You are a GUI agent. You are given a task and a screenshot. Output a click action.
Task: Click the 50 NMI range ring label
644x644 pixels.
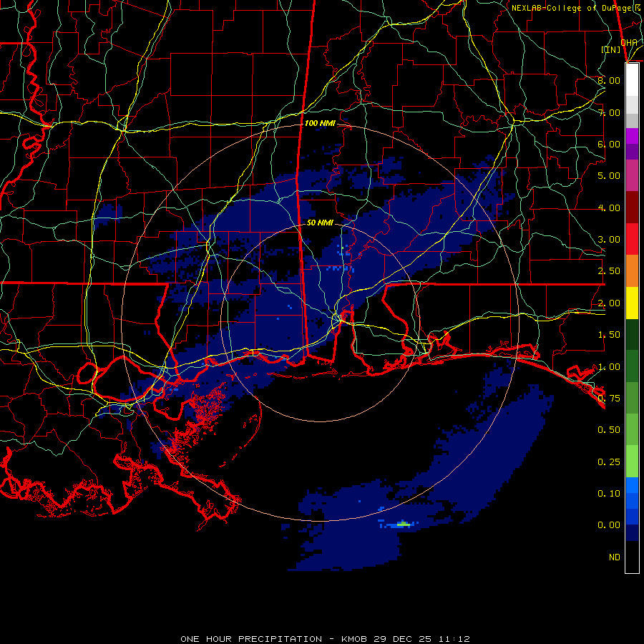click(320, 223)
